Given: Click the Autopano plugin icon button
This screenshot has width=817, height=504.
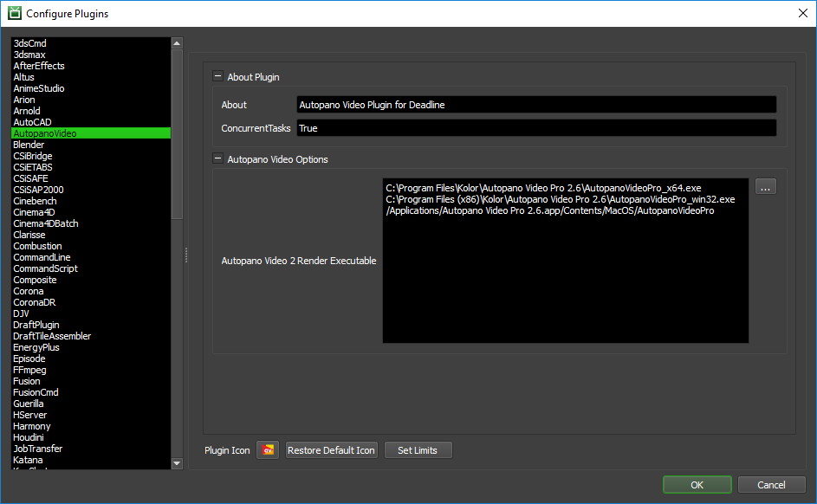Looking at the screenshot, I should 268,449.
